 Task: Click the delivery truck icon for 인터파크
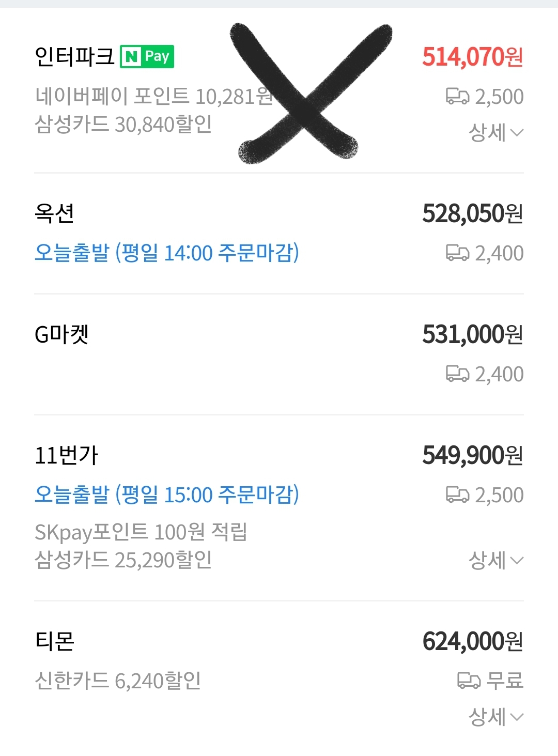click(x=457, y=97)
